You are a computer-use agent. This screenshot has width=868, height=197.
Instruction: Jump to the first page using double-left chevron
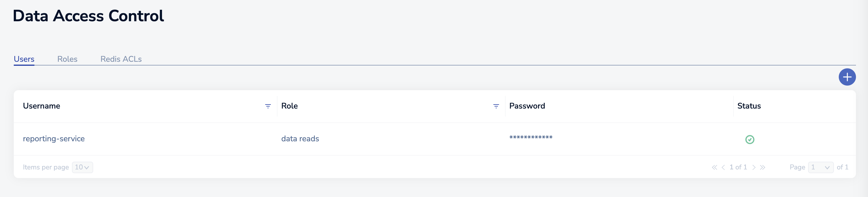tap(715, 167)
